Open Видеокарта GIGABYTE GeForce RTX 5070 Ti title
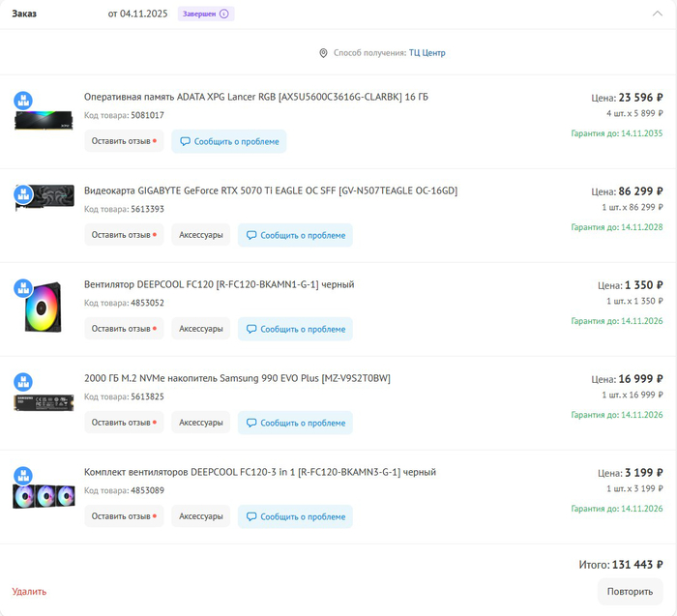677x616 pixels. [271, 191]
